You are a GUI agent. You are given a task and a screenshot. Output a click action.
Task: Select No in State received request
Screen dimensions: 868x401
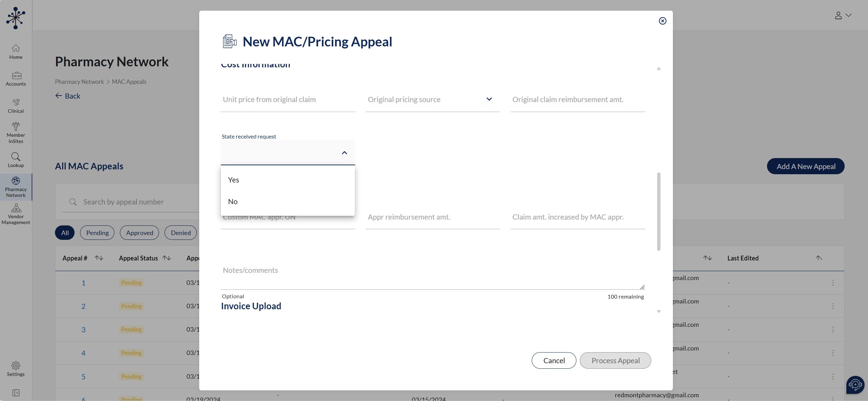[233, 202]
